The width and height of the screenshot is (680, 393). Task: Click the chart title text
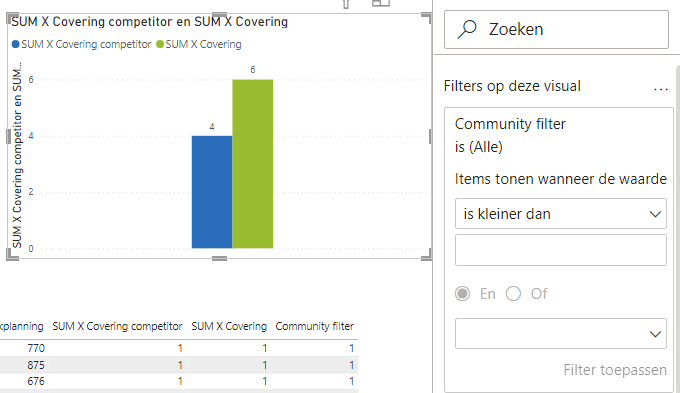point(149,22)
